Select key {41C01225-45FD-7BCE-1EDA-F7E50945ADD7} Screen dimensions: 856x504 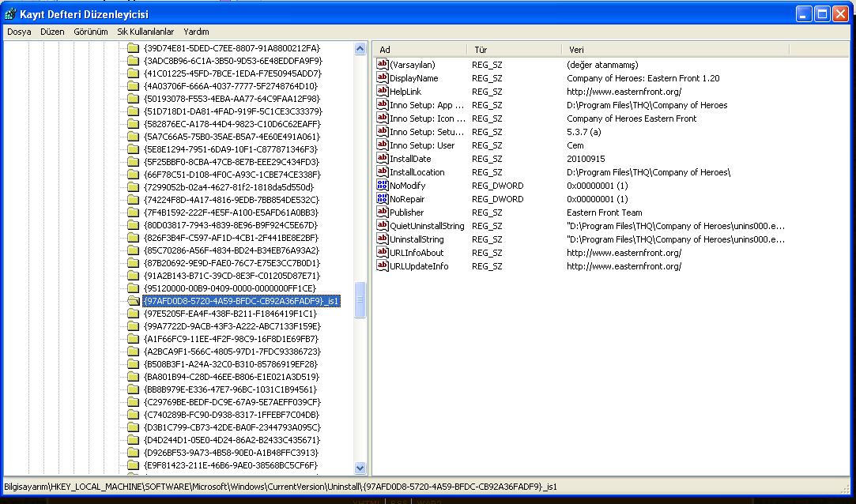[x=232, y=73]
